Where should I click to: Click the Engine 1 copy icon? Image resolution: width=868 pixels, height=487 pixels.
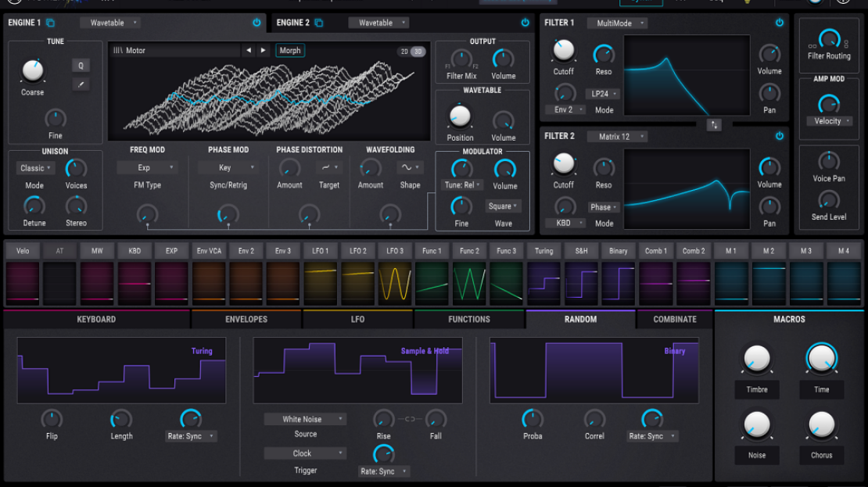[x=50, y=23]
